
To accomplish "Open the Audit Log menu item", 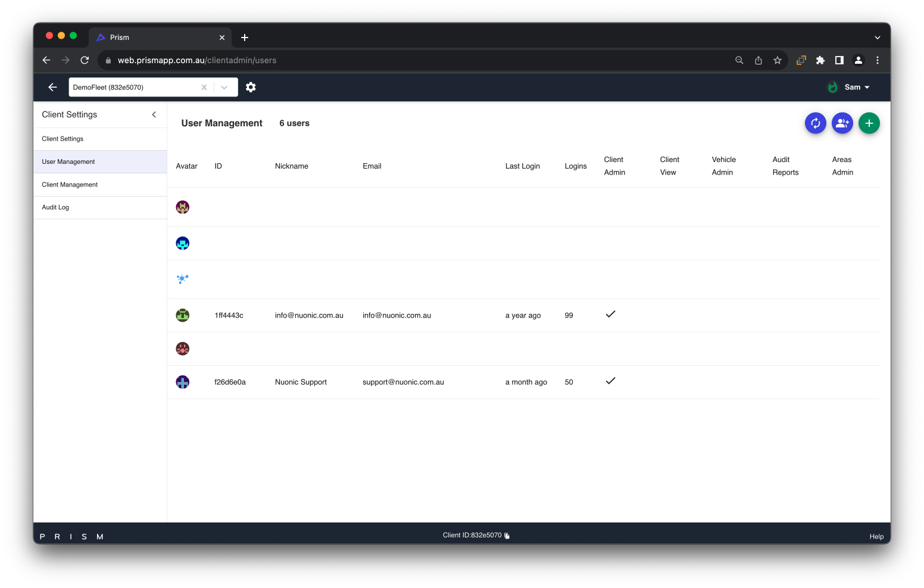I will tap(55, 207).
